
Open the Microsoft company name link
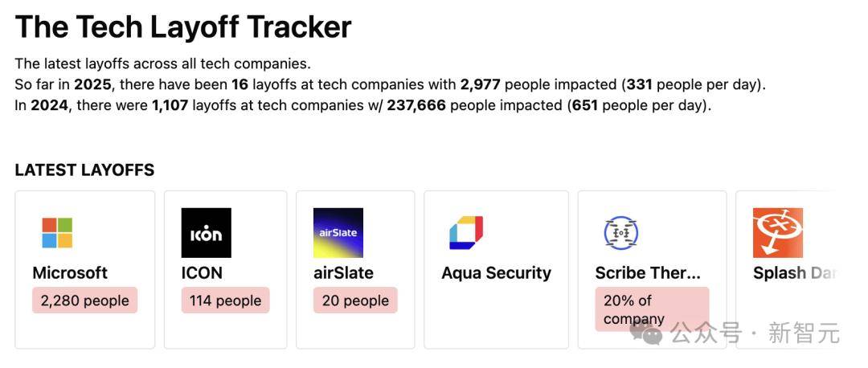pyautogui.click(x=70, y=273)
